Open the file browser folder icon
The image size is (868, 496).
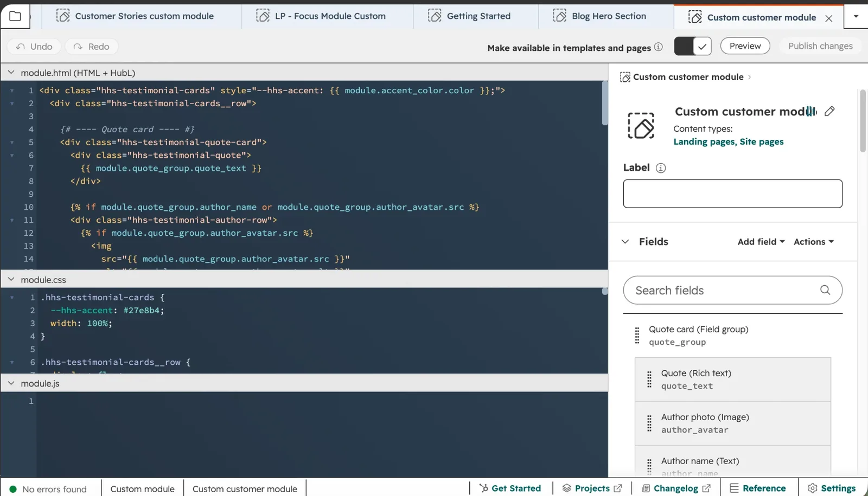(15, 16)
